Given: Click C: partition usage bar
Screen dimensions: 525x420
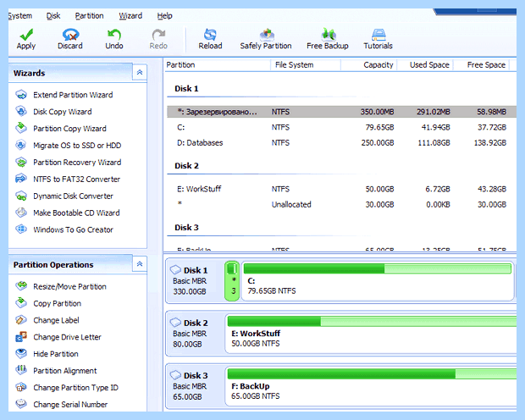Looking at the screenshot, I should (x=378, y=268).
